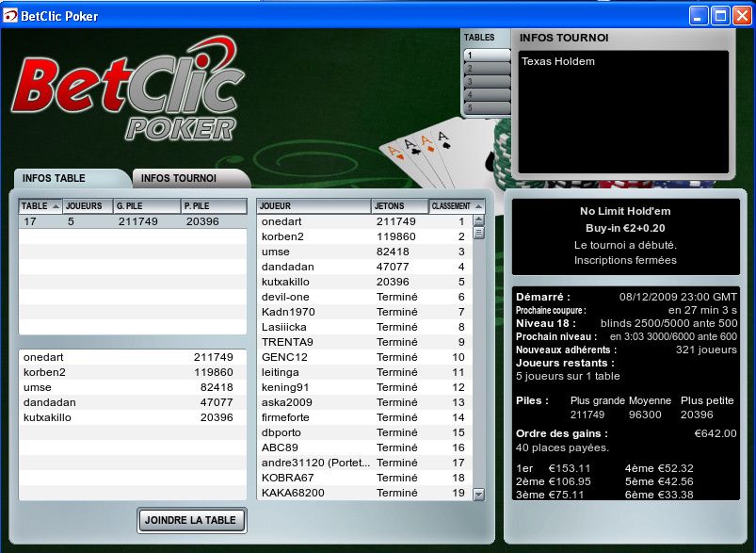Select table tab 4 under TABLES
The image size is (756, 553).
tap(487, 95)
